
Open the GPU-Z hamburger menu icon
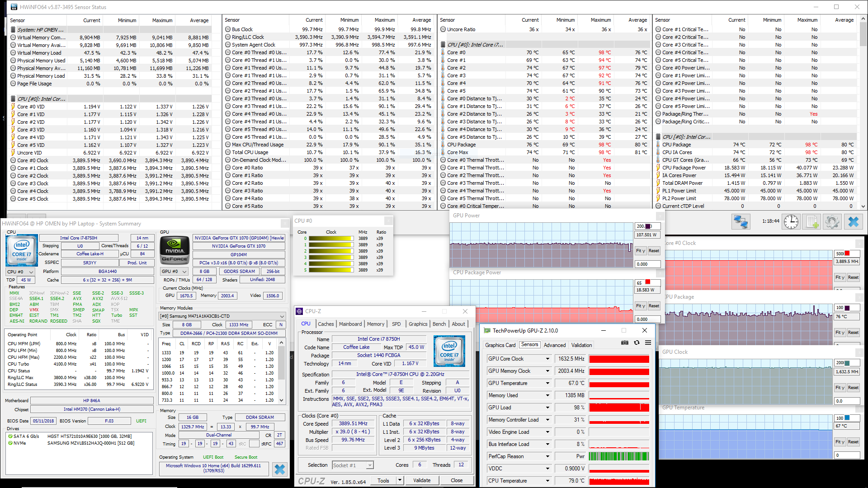click(x=648, y=343)
